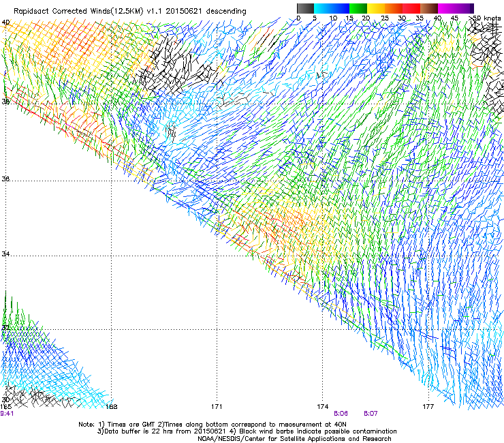The width and height of the screenshot is (504, 443).
Task: Click the longitude label 168
Action: click(111, 407)
